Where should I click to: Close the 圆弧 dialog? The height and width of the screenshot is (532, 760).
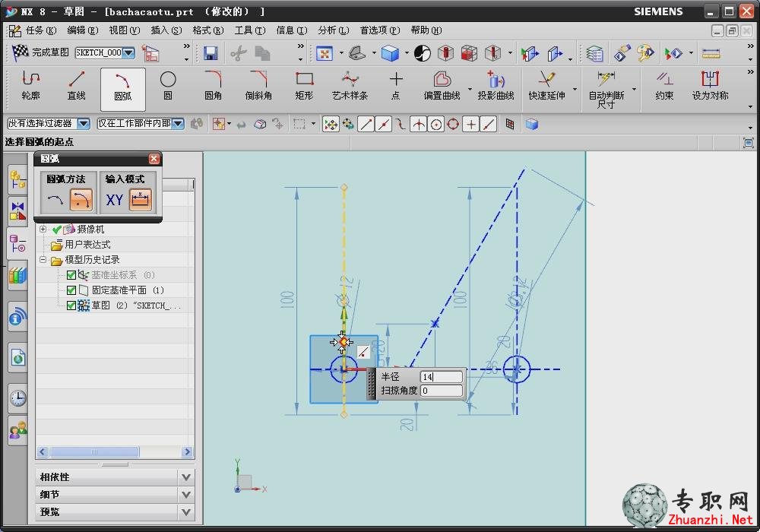(x=154, y=159)
